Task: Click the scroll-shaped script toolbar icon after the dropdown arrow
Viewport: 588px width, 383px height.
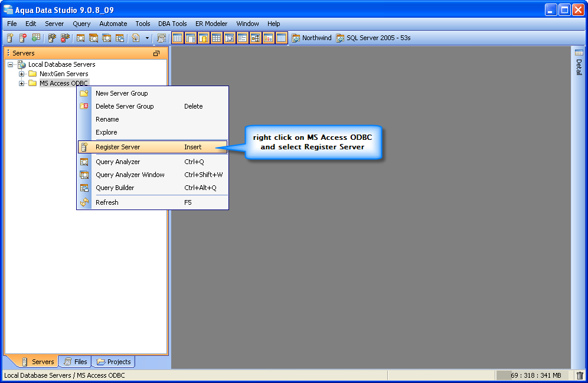Action: click(x=162, y=38)
